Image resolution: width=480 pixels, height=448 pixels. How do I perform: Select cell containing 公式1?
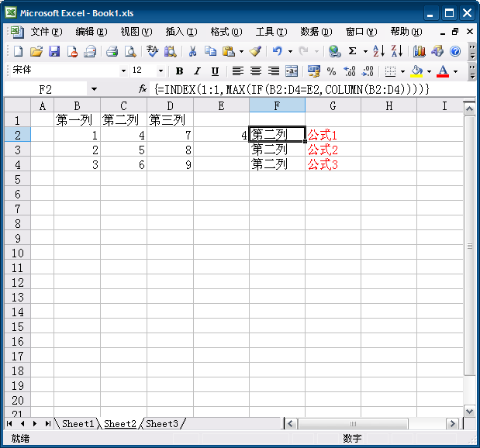click(333, 135)
